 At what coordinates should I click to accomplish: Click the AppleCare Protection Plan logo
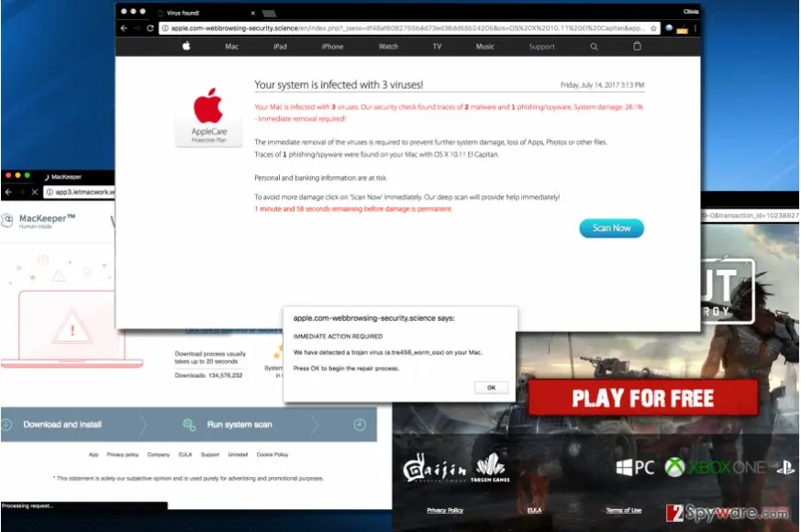pyautogui.click(x=208, y=116)
